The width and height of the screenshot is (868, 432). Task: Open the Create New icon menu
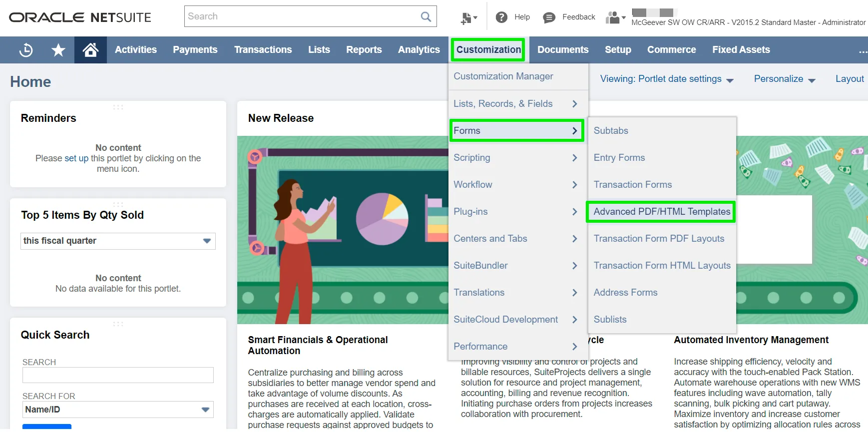(x=469, y=17)
